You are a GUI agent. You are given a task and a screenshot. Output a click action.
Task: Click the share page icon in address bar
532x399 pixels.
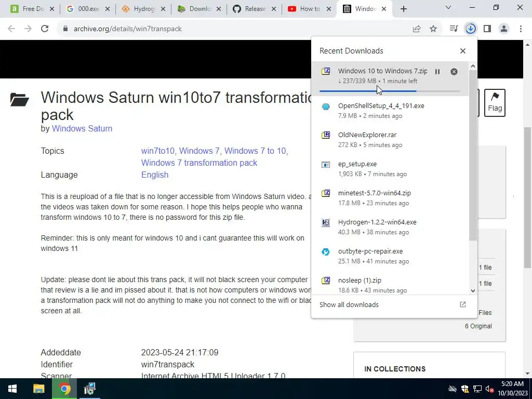click(x=417, y=29)
